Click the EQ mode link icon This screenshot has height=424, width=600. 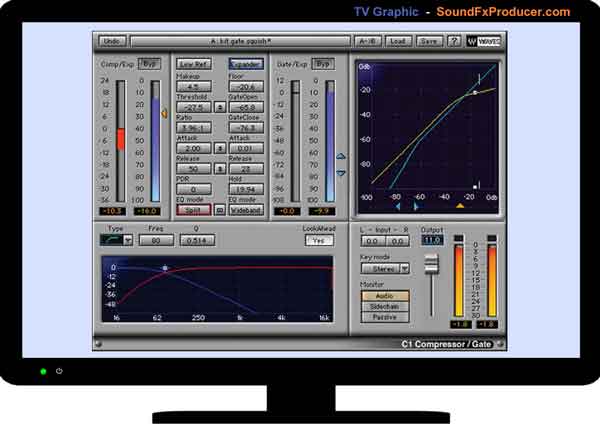pyautogui.click(x=220, y=210)
